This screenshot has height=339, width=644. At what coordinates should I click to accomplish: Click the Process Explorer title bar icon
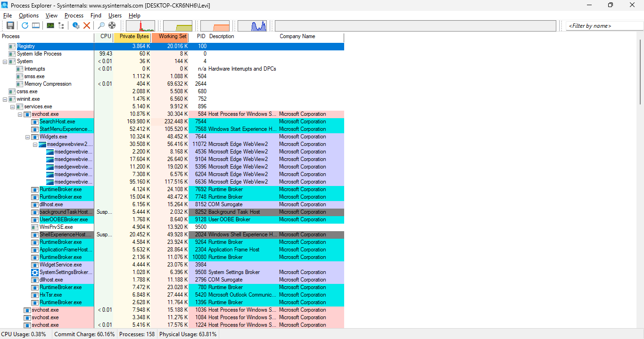tap(5, 5)
